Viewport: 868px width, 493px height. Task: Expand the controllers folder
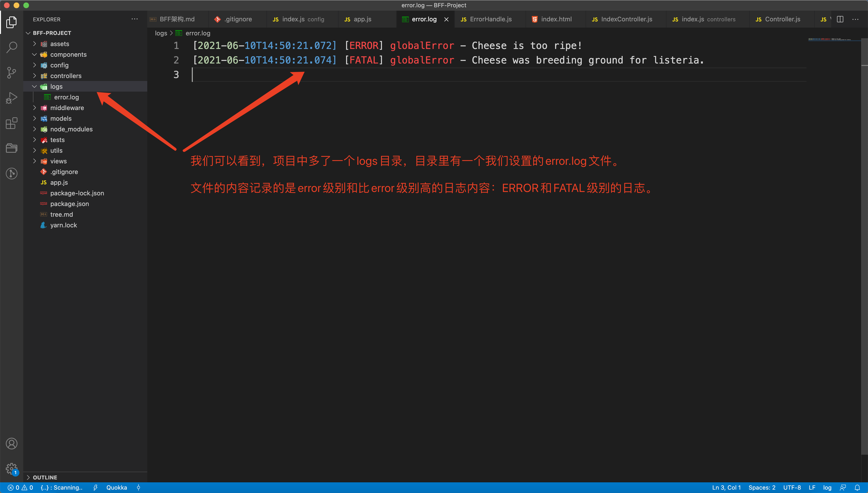(85, 76)
